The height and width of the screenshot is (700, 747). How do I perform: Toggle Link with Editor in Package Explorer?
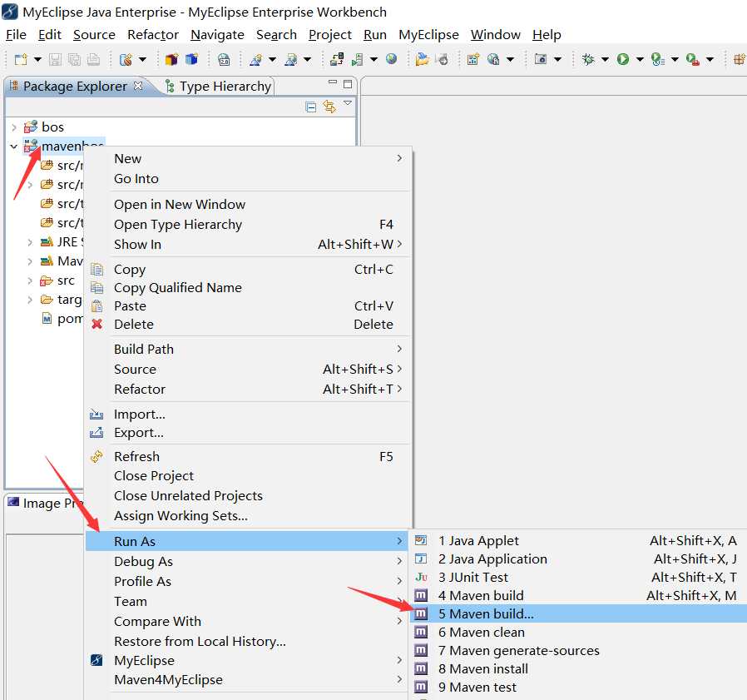[329, 107]
